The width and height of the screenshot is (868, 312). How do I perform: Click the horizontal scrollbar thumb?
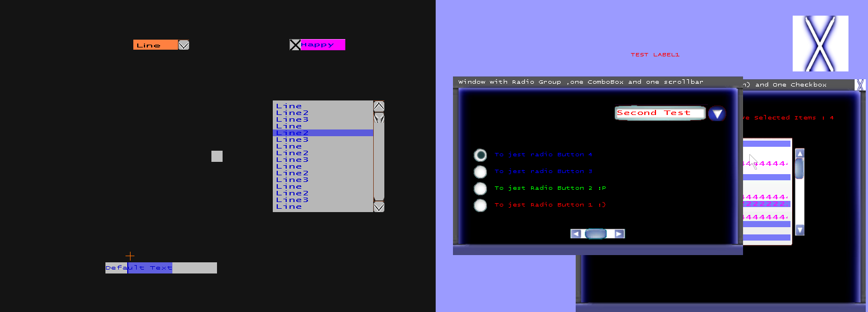[x=596, y=234]
